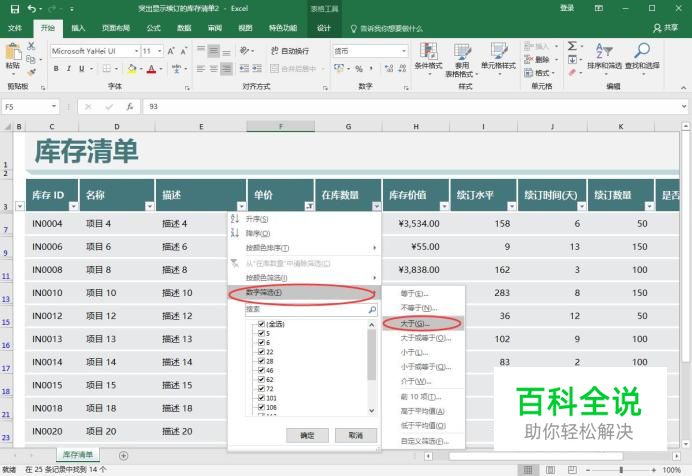Click the Center alignment icon
The height and width of the screenshot is (476, 692).
tap(214, 68)
